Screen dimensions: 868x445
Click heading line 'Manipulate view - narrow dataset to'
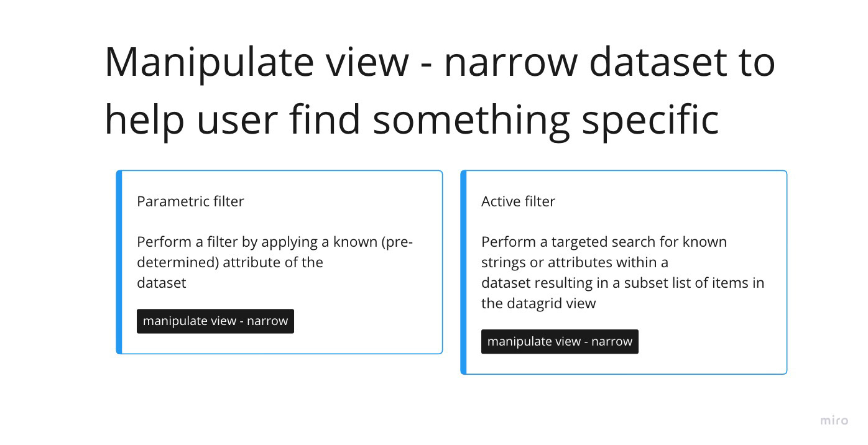coord(440,62)
